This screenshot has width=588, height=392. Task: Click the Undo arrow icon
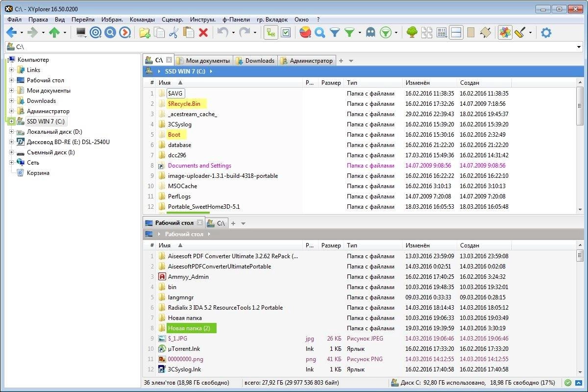coord(223,33)
